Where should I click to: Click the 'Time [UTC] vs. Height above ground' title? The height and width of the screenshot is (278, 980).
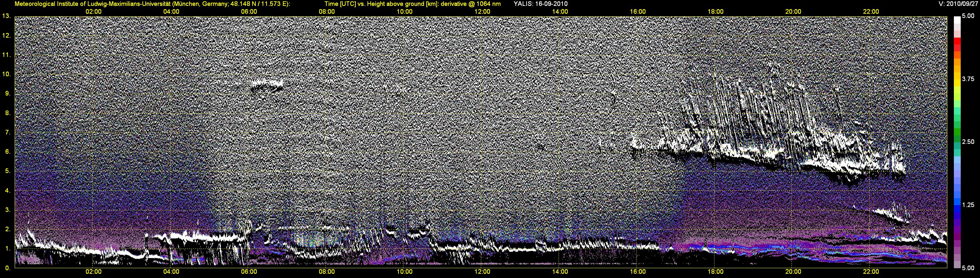point(412,4)
